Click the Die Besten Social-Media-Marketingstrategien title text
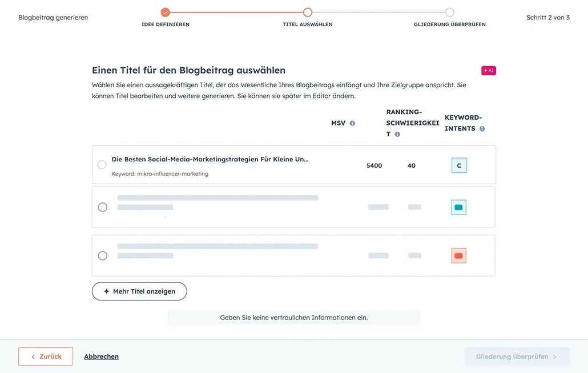 click(210, 160)
